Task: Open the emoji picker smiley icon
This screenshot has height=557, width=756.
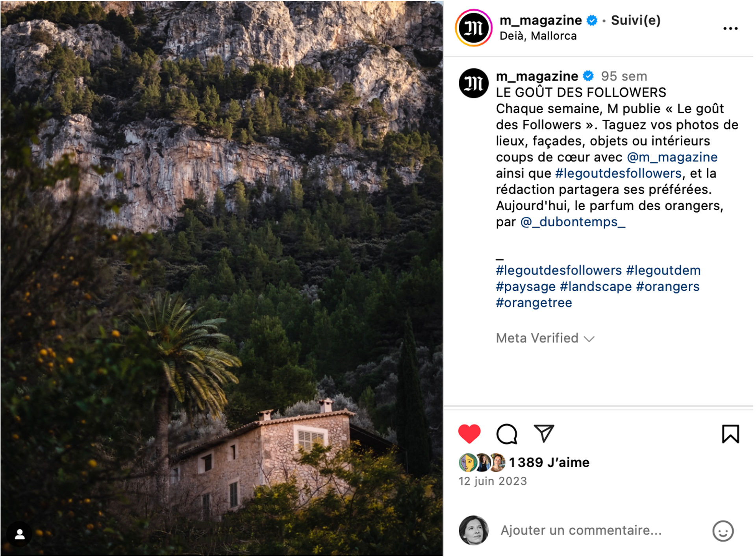Action: tap(723, 531)
